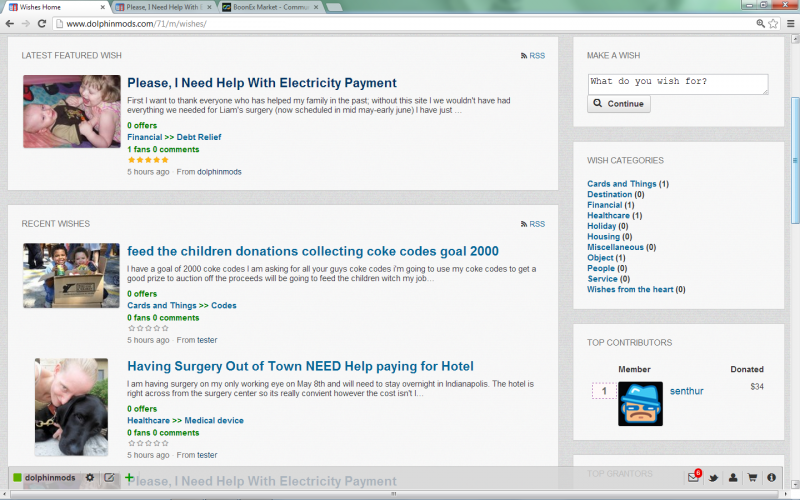Select People wish category

tap(601, 268)
